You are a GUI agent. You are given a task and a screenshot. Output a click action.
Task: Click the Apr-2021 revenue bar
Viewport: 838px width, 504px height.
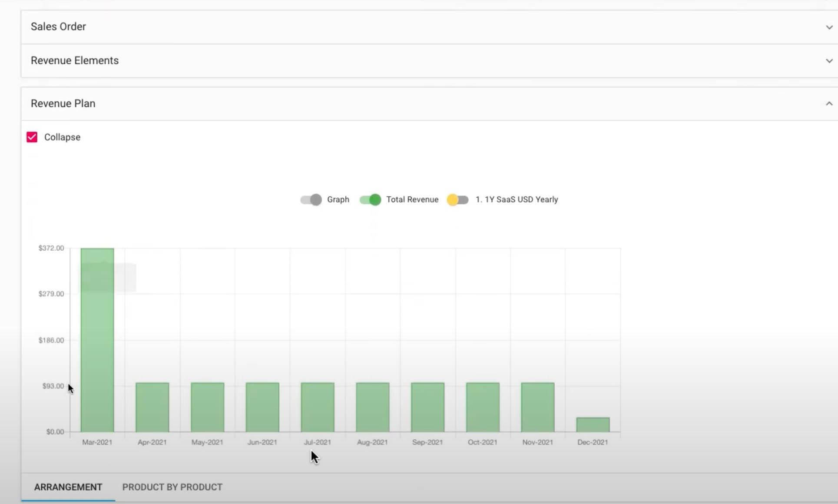(152, 407)
